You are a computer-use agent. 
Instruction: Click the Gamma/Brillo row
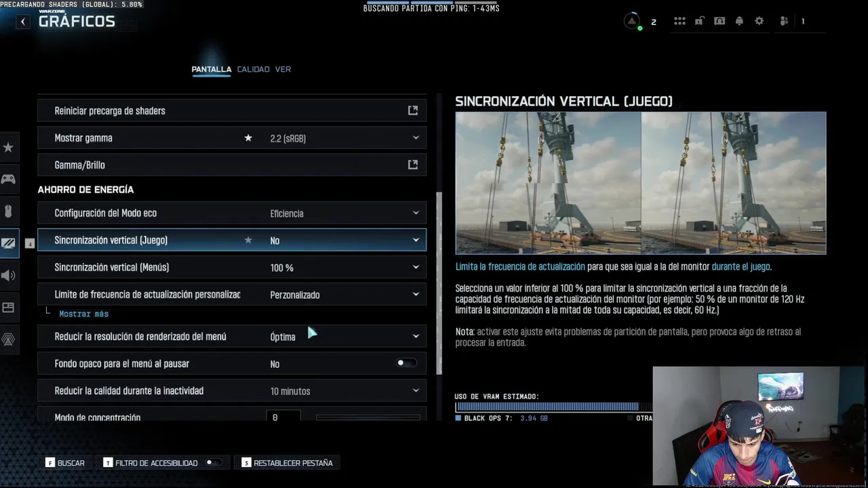click(x=232, y=165)
